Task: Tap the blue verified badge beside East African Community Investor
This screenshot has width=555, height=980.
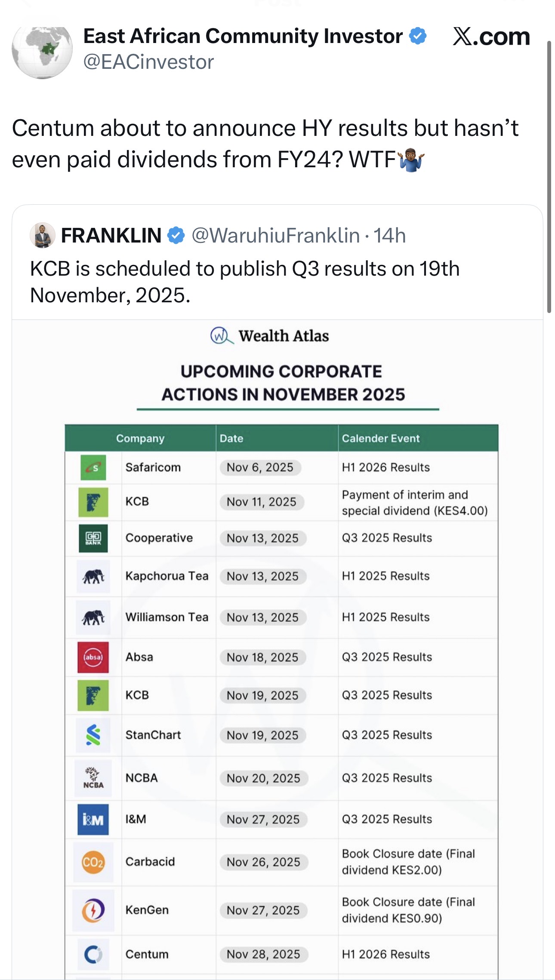Action: (x=417, y=36)
